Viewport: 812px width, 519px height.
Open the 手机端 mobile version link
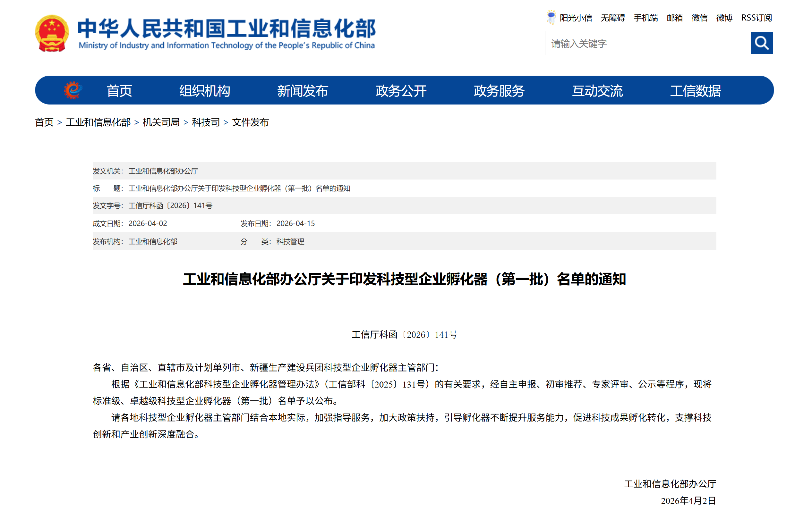645,18
